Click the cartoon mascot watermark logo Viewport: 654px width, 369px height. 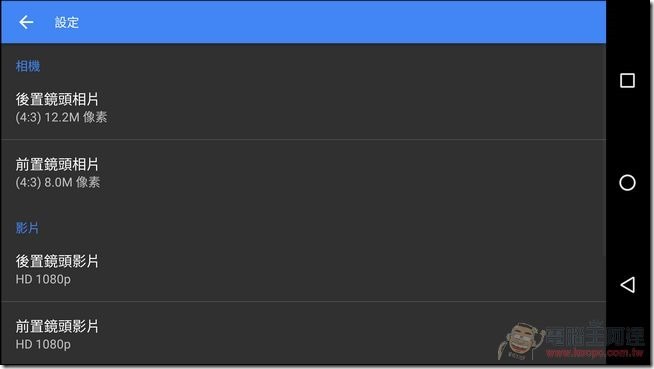[521, 341]
